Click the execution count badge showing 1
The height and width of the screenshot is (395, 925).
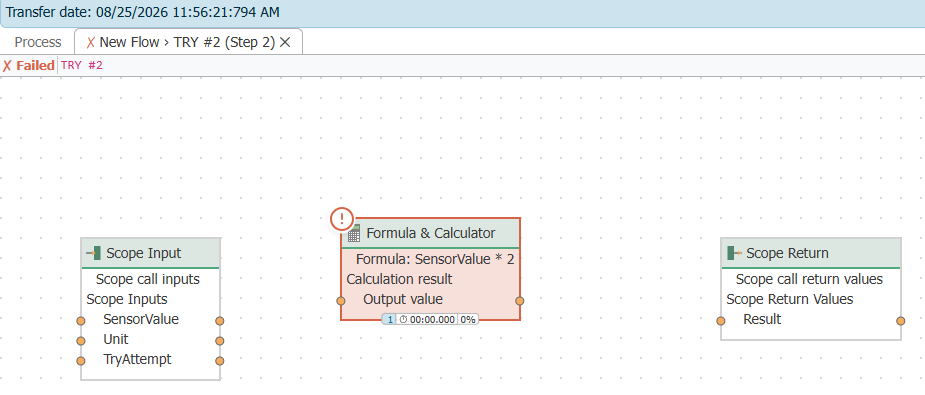tap(389, 320)
